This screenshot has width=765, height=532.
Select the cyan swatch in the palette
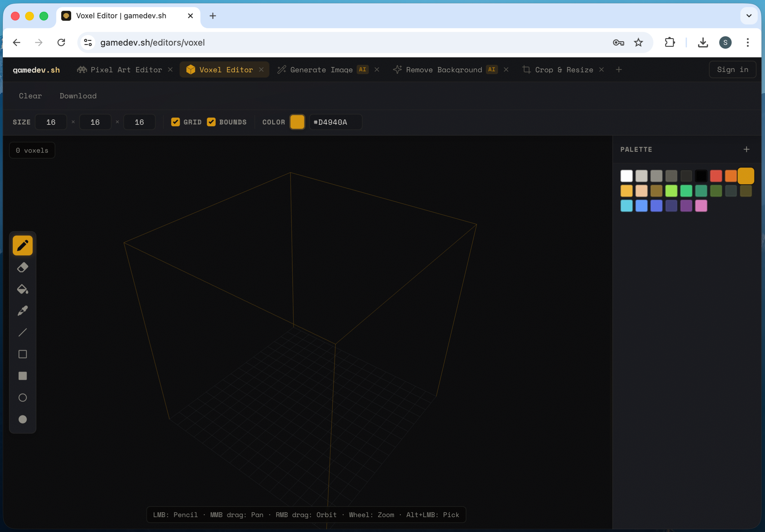627,206
